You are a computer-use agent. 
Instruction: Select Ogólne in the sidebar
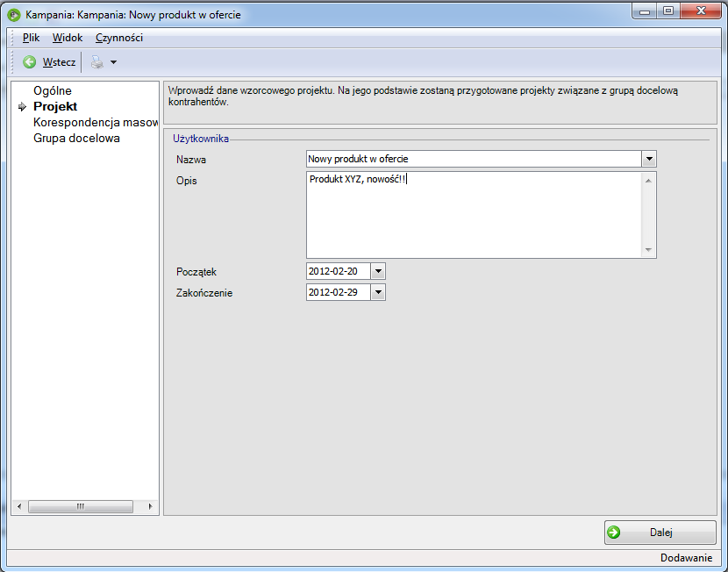(53, 90)
